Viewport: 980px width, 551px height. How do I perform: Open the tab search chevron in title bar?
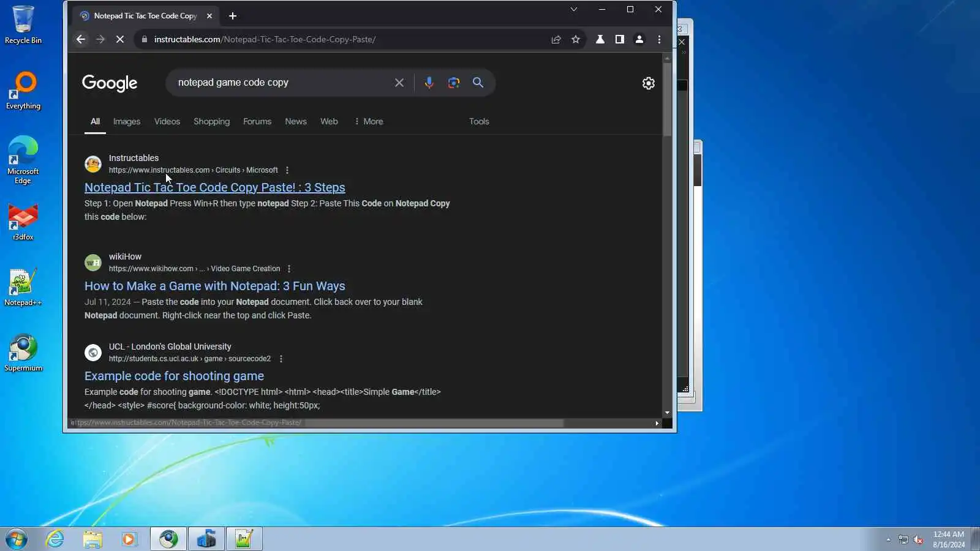click(574, 9)
